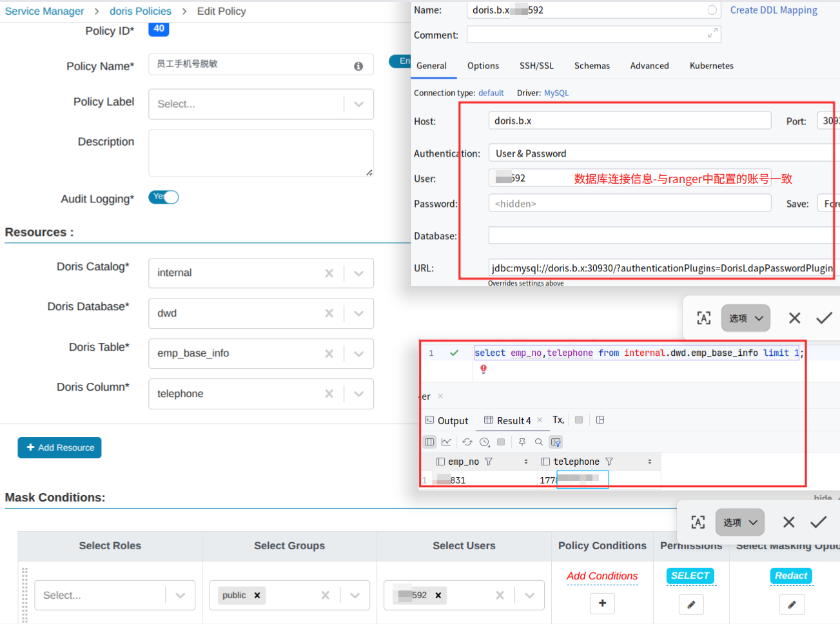Expand the Doris Table dropdown
Image resolution: width=840 pixels, height=624 pixels.
click(x=359, y=353)
